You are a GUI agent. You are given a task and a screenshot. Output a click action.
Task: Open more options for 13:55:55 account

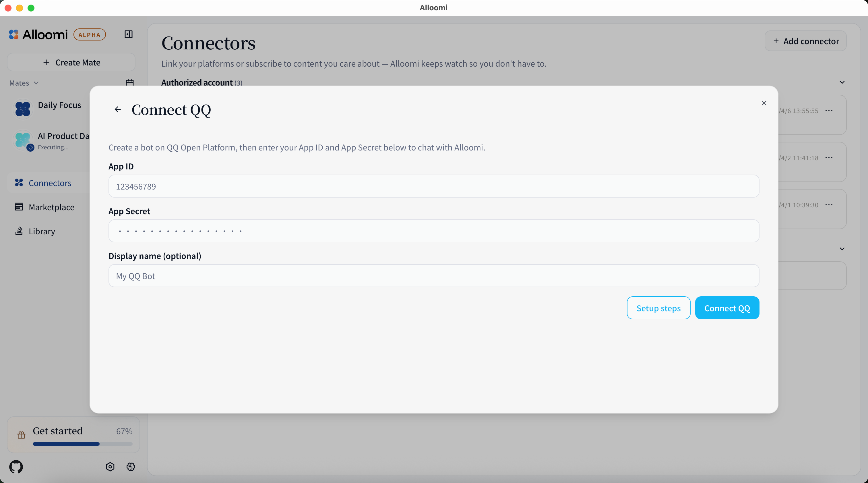click(829, 111)
